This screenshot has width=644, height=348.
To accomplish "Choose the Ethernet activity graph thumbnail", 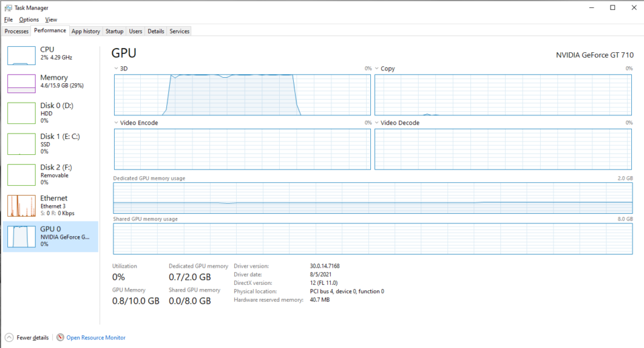I will (x=21, y=206).
